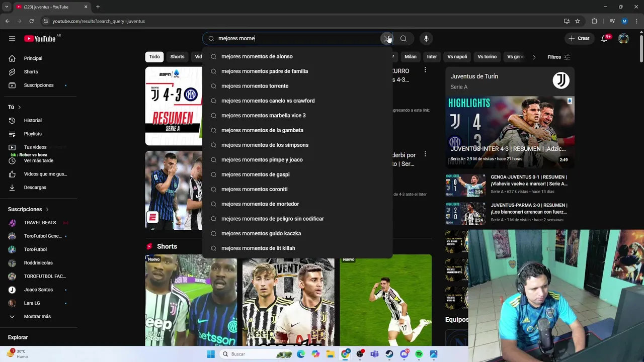Open the YouTube account avatar menu

623,38
